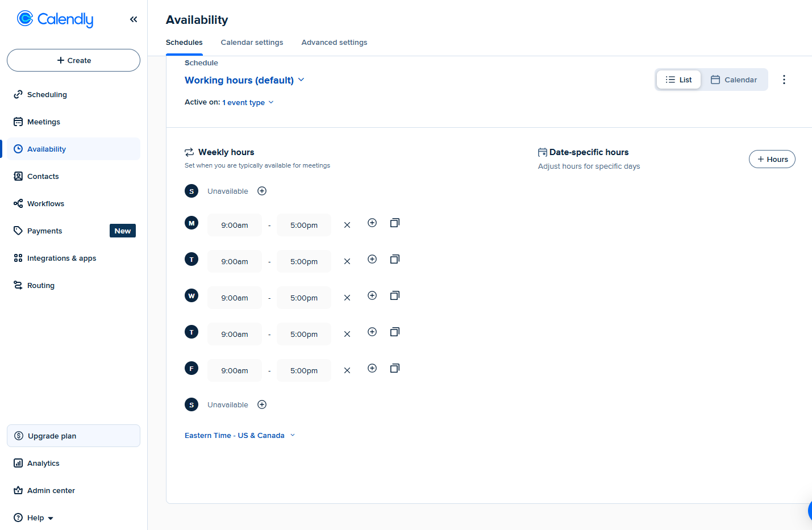Expand the Working hours (default) schedule dropdown
The image size is (812, 530).
pos(244,80)
